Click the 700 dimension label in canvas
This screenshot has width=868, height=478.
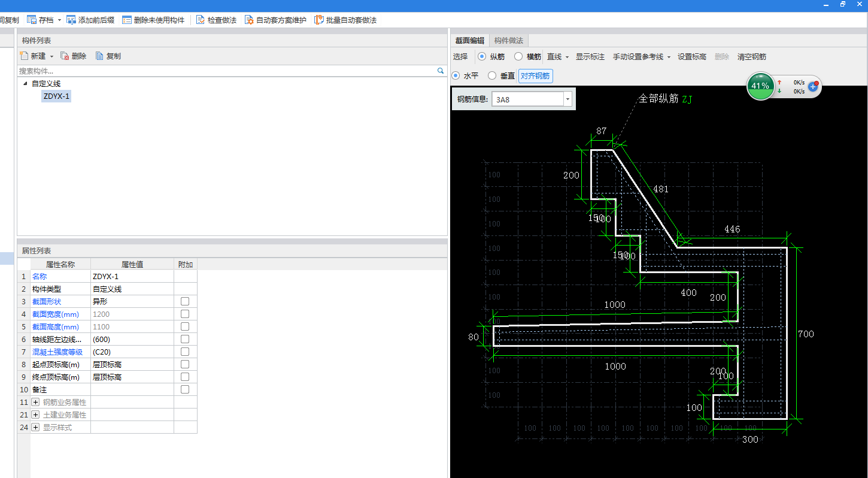pyautogui.click(x=806, y=334)
